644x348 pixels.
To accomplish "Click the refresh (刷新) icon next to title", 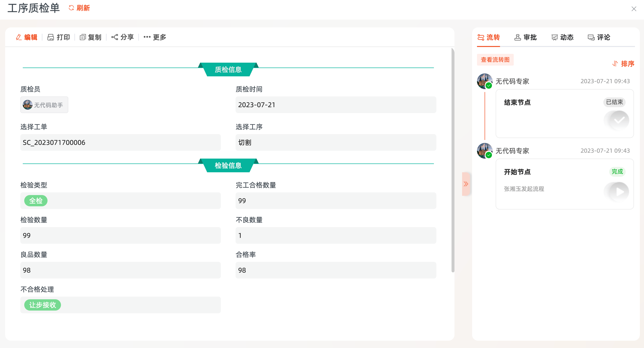I will click(71, 8).
